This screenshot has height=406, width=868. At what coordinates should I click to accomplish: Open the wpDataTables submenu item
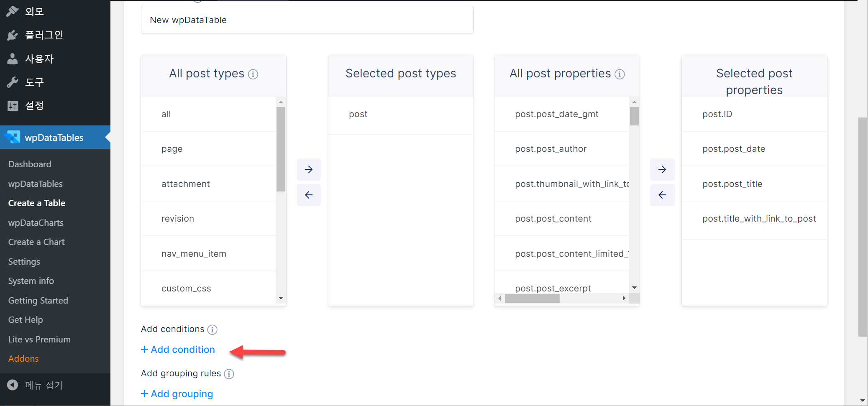coord(36,184)
